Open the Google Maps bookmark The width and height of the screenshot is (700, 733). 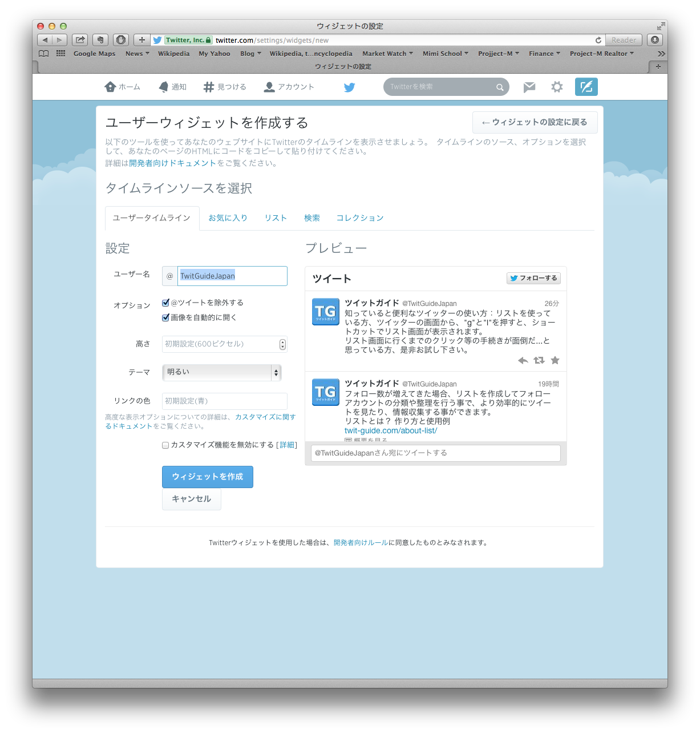point(94,54)
